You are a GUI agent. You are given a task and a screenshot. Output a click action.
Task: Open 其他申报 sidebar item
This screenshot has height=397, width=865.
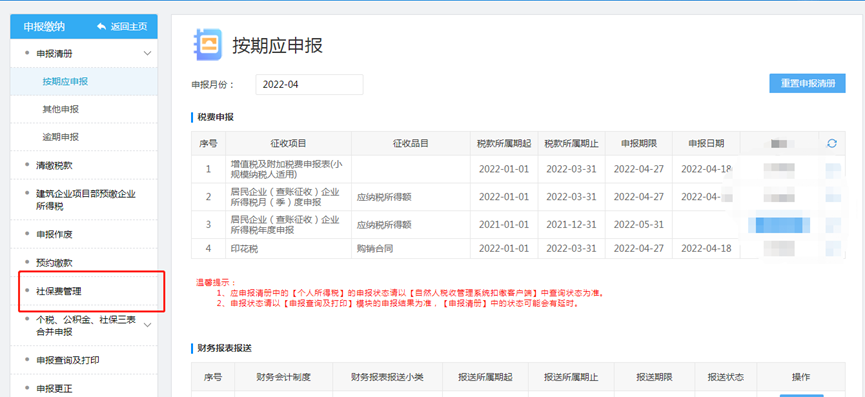(x=61, y=109)
